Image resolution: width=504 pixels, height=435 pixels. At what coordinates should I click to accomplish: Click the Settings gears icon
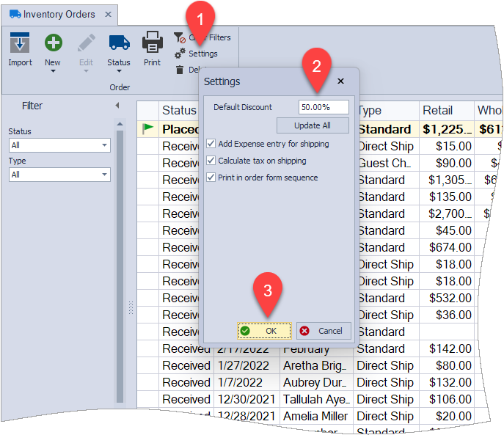[x=180, y=54]
